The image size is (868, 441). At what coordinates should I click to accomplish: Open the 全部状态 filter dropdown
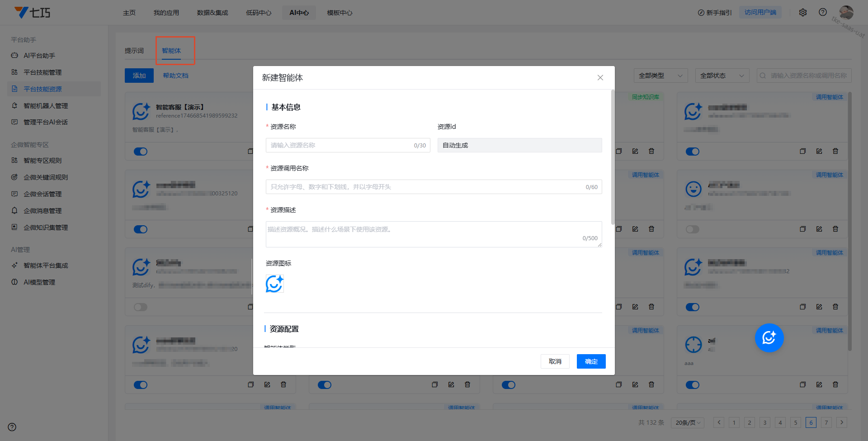pyautogui.click(x=722, y=76)
